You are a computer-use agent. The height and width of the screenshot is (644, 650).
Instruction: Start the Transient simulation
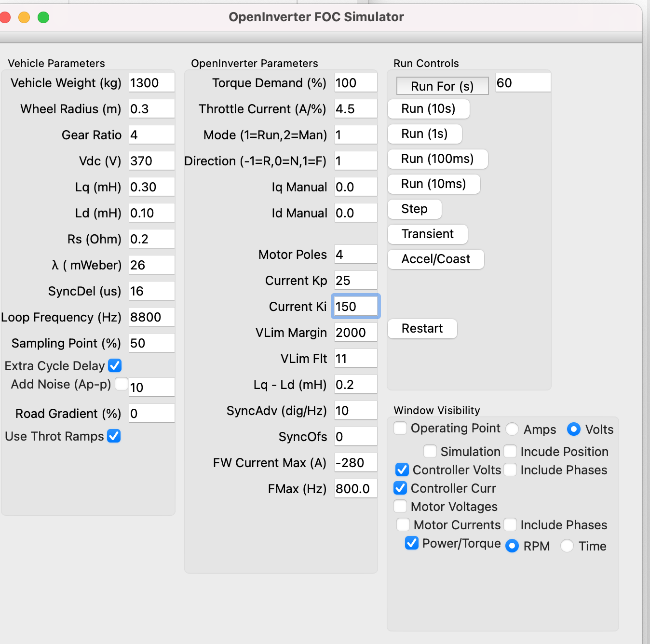pos(427,234)
